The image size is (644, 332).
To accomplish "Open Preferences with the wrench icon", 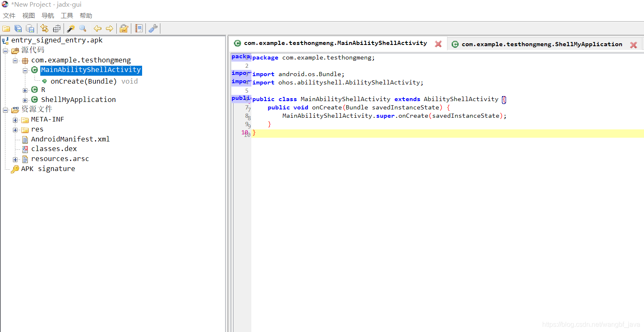I will [153, 28].
